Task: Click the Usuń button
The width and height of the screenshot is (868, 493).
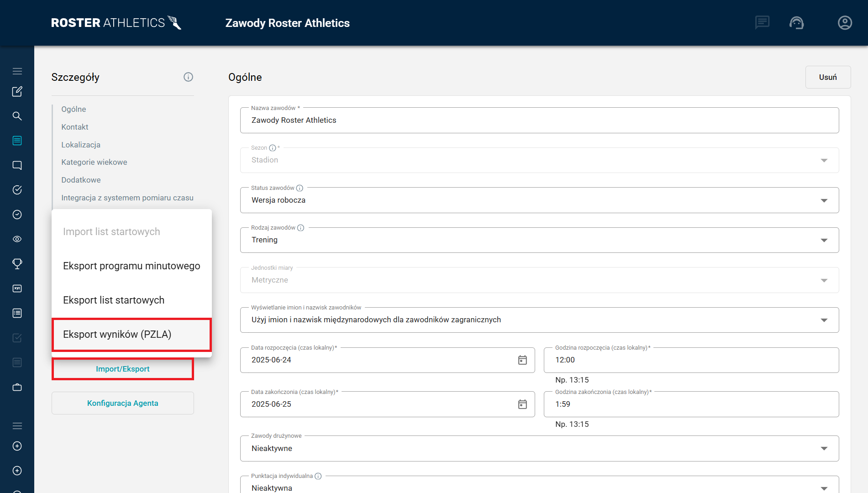Action: (828, 77)
